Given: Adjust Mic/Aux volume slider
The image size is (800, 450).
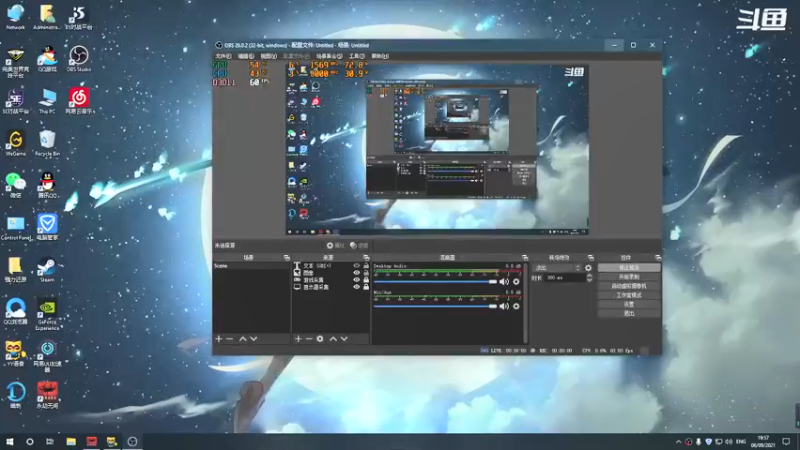Looking at the screenshot, I should coord(435,306).
